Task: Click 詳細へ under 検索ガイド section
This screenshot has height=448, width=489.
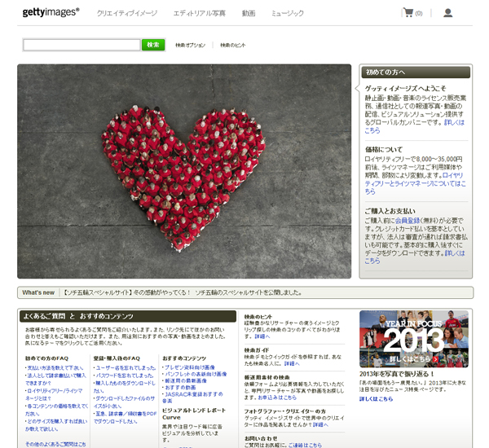Action: click(x=292, y=363)
